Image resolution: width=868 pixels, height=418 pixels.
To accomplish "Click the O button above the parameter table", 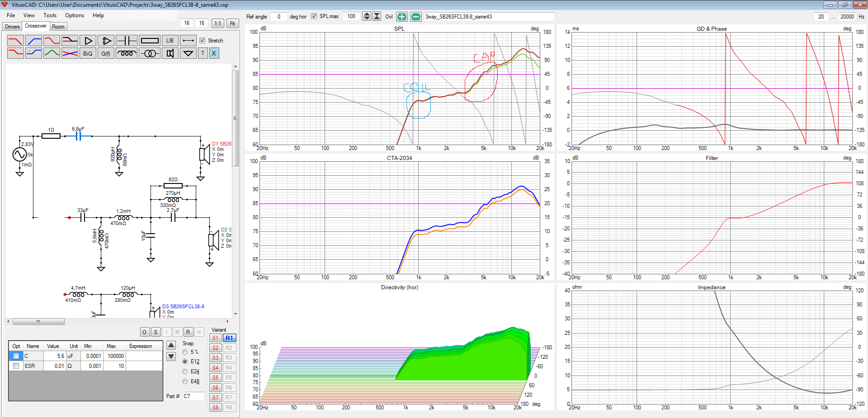I will pyautogui.click(x=144, y=332).
